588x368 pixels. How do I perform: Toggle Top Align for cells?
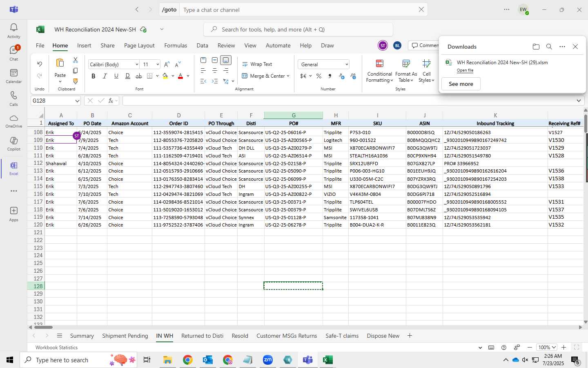click(x=203, y=60)
